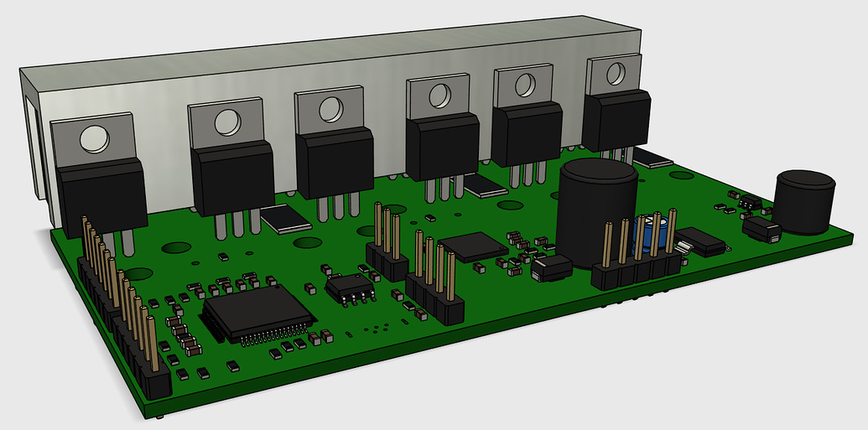Select the black SMD diode below large capacitor
This screenshot has width=868, height=430.
(x=551, y=268)
